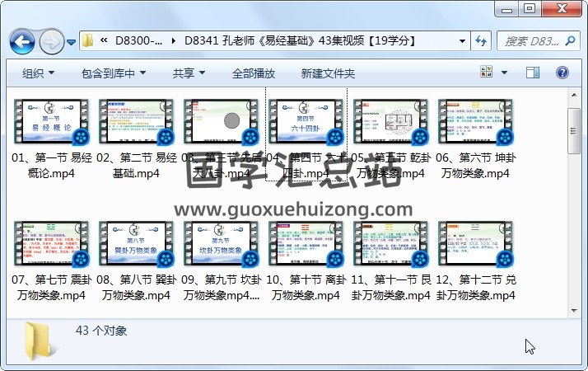Click the folder icon in address bar
This screenshot has height=371, width=588.
pyautogui.click(x=87, y=40)
